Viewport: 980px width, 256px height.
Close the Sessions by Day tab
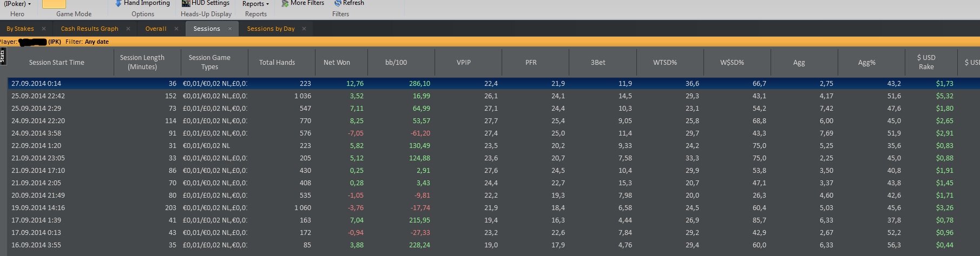[x=304, y=29]
